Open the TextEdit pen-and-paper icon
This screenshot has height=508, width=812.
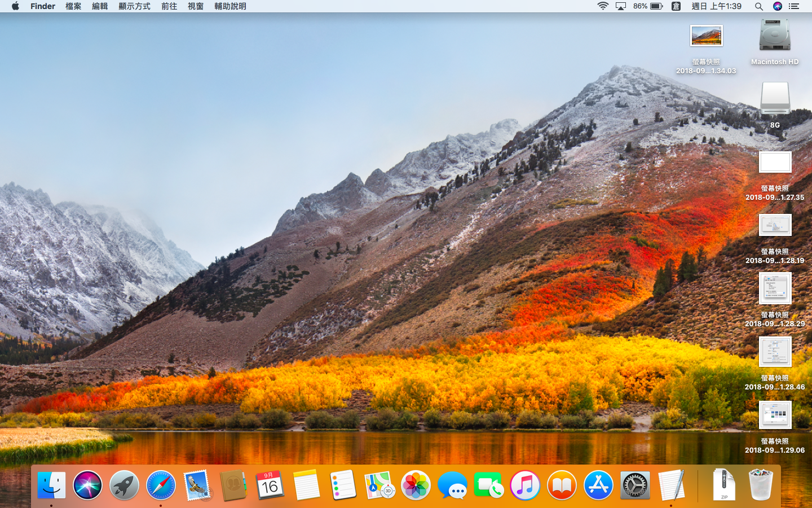[x=671, y=485]
